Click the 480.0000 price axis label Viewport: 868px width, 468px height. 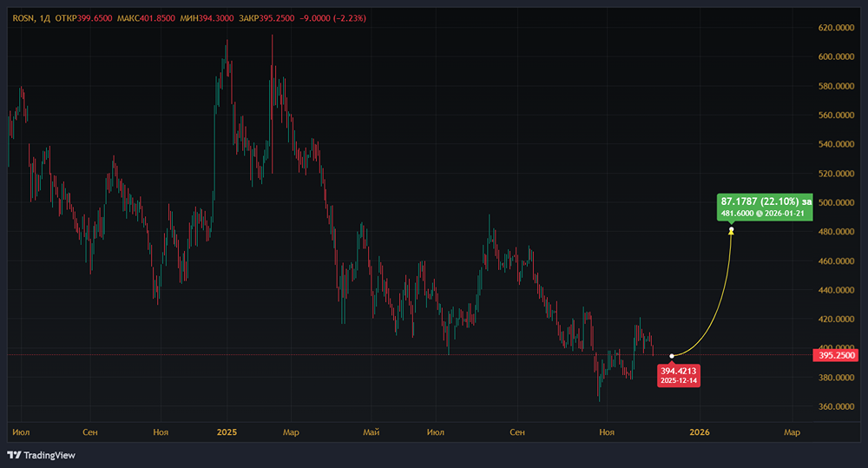click(x=836, y=232)
